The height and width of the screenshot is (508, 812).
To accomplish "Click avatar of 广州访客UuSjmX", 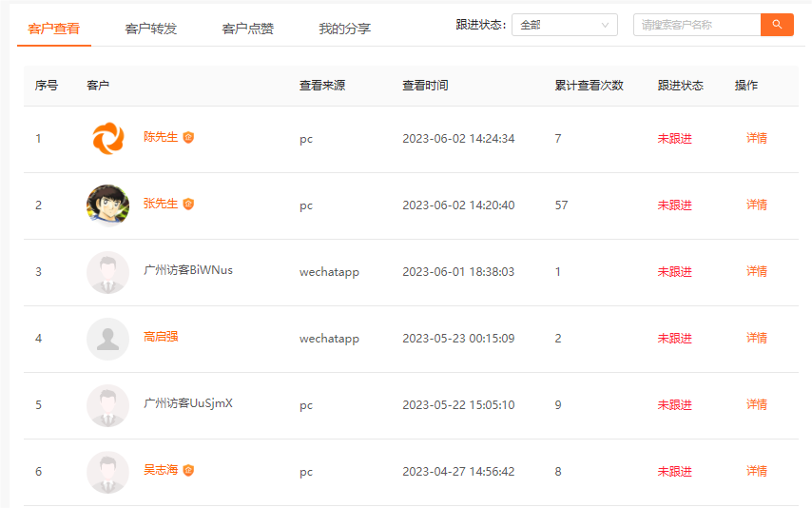I will (107, 405).
